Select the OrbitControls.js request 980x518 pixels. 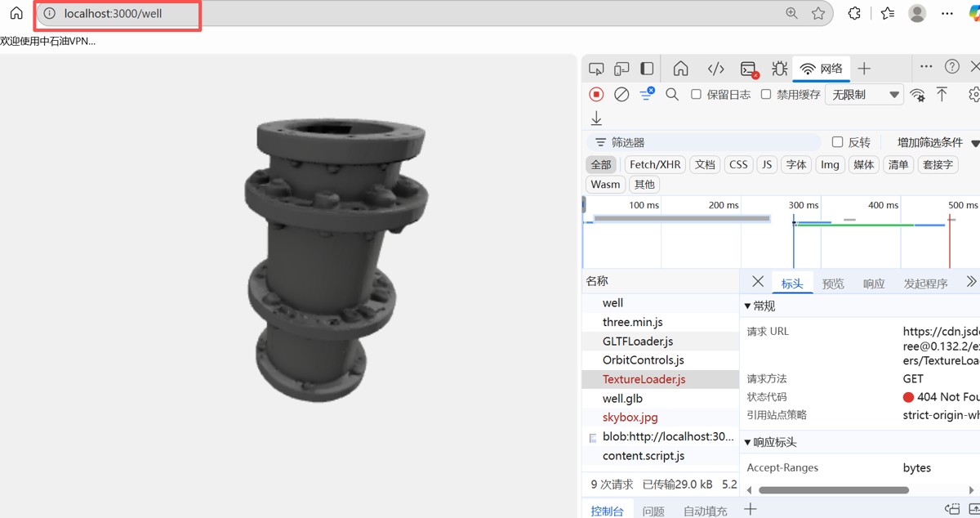(x=660, y=360)
